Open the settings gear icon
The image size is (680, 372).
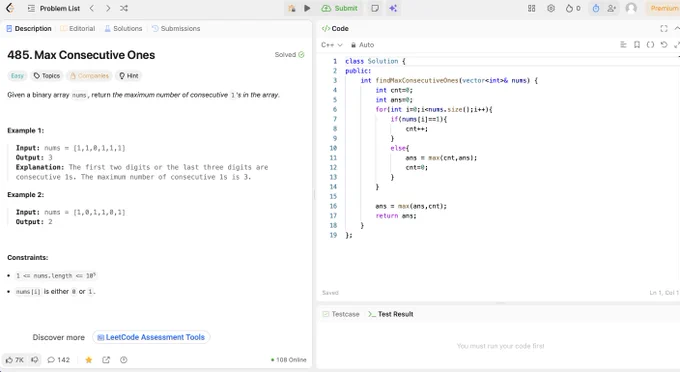click(x=551, y=8)
